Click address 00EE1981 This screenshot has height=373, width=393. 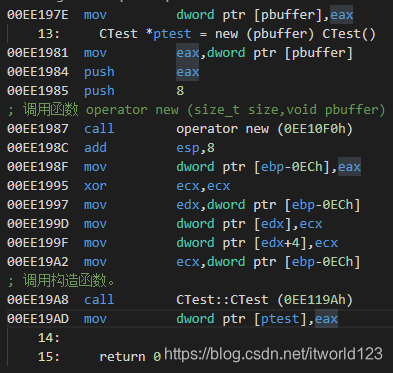point(38,53)
